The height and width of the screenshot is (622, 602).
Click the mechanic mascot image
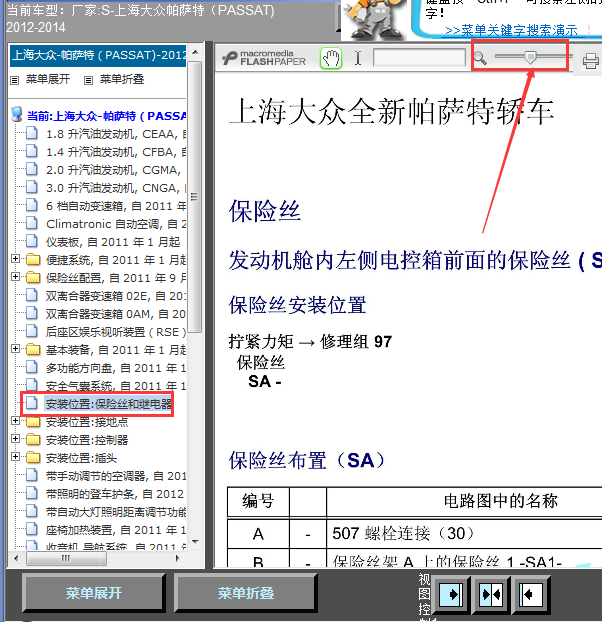[x=374, y=20]
